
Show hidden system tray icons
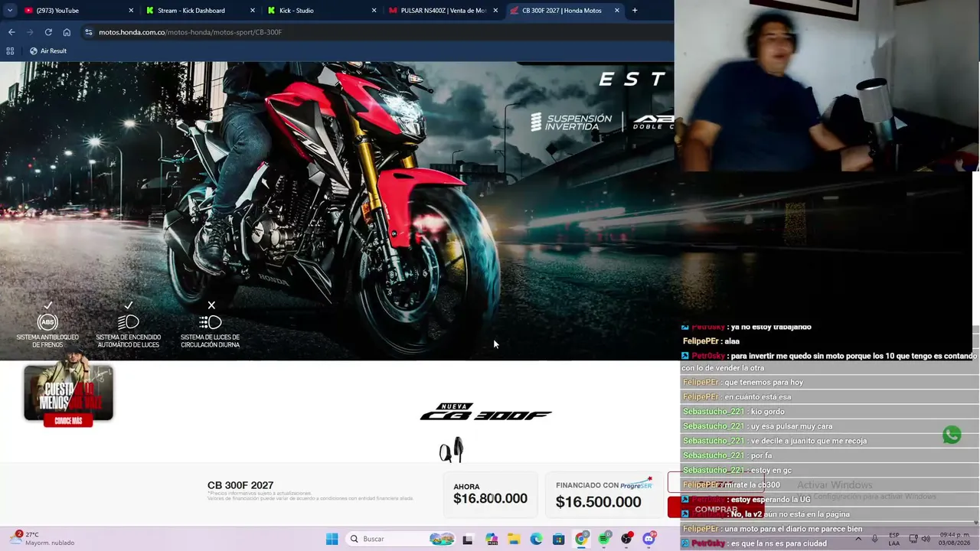click(x=857, y=539)
